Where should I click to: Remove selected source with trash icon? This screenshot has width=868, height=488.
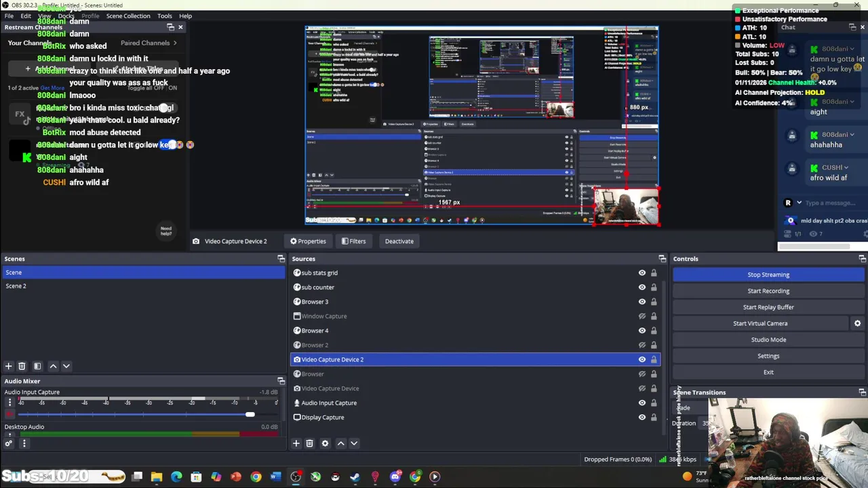309,443
